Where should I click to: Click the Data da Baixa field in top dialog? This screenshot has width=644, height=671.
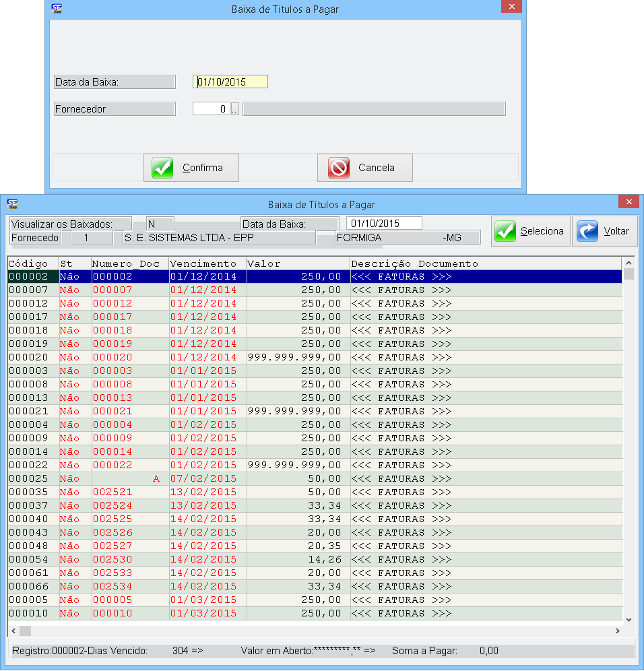coord(230,82)
